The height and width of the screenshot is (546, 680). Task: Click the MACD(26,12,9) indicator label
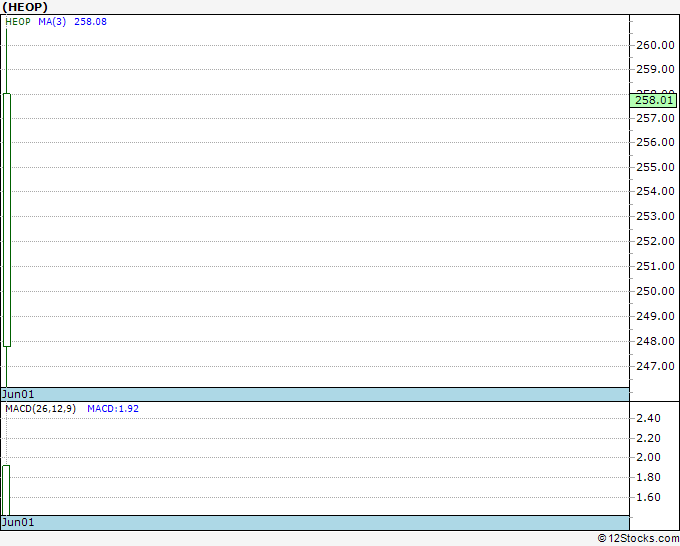41,409
